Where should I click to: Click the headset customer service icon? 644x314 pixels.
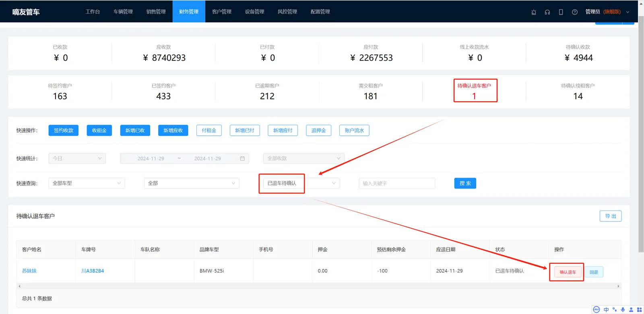tap(547, 12)
